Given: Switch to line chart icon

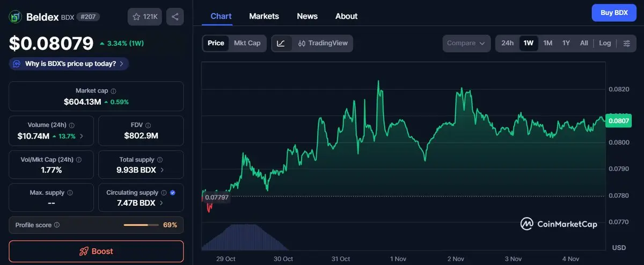Looking at the screenshot, I should (282, 43).
